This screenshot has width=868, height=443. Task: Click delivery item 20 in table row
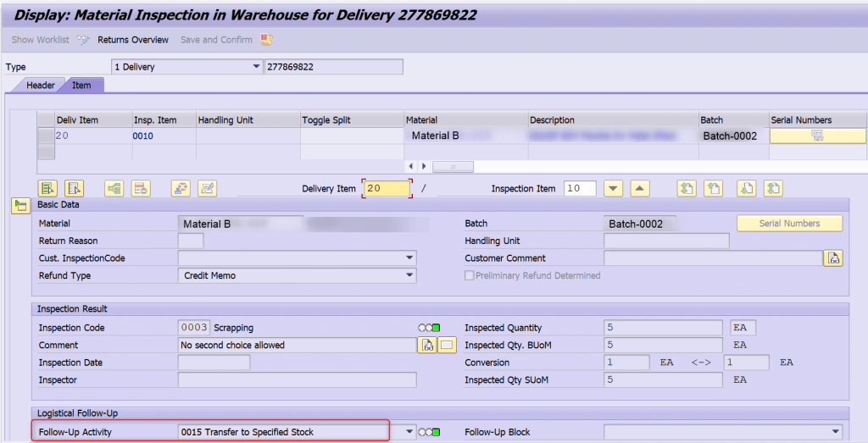[x=62, y=136]
